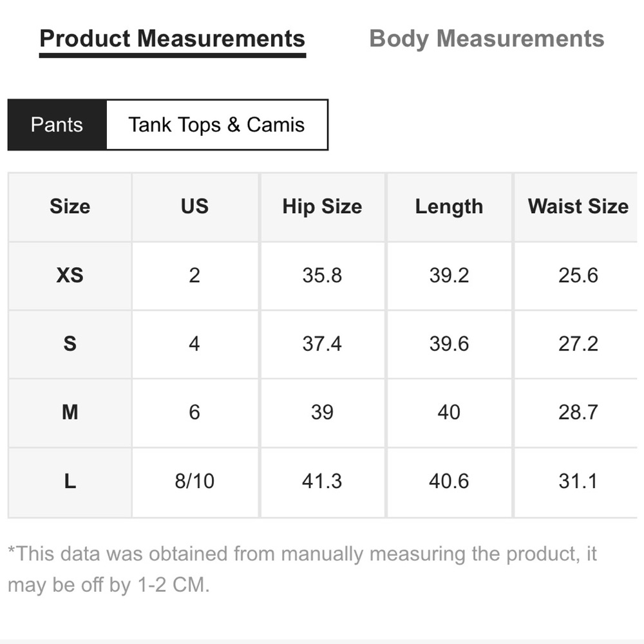Select the Length column header
The image size is (644, 644).
click(x=449, y=207)
